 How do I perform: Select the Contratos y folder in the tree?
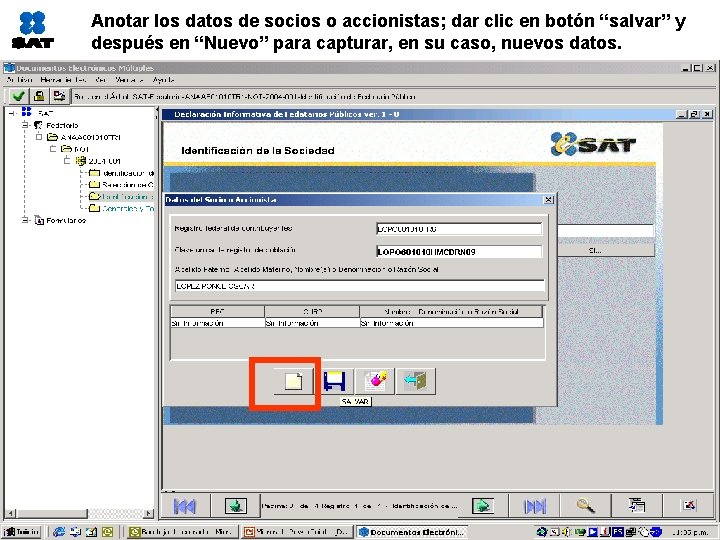tap(121, 208)
